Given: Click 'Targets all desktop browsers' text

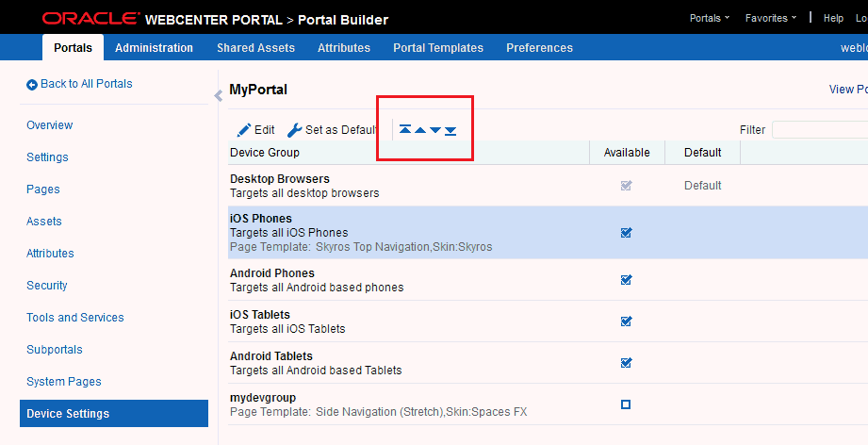Looking at the screenshot, I should click(x=305, y=193).
